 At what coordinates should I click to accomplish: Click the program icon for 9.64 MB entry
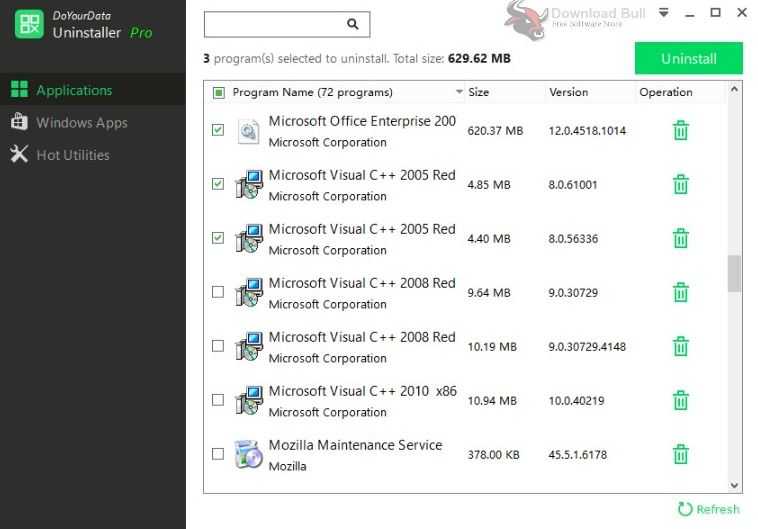pyautogui.click(x=249, y=293)
